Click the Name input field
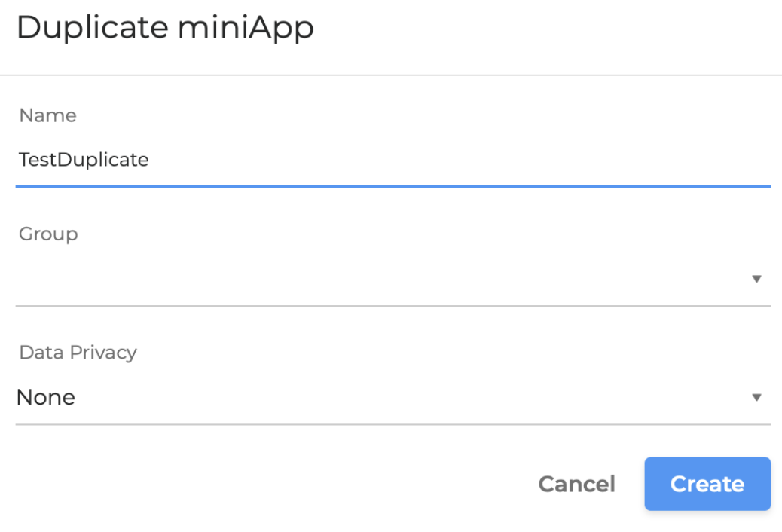The height and width of the screenshot is (532, 782). [x=392, y=160]
